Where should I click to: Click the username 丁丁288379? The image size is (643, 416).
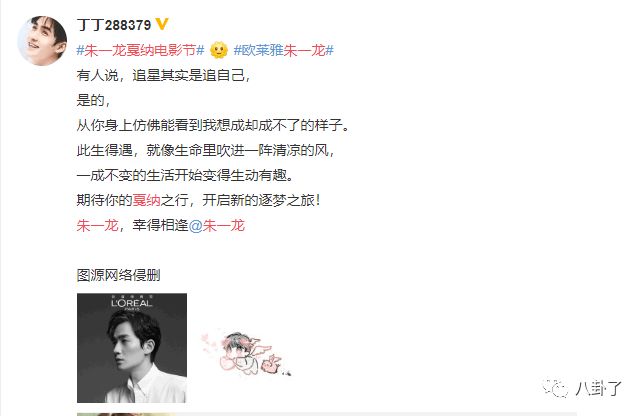pos(114,25)
